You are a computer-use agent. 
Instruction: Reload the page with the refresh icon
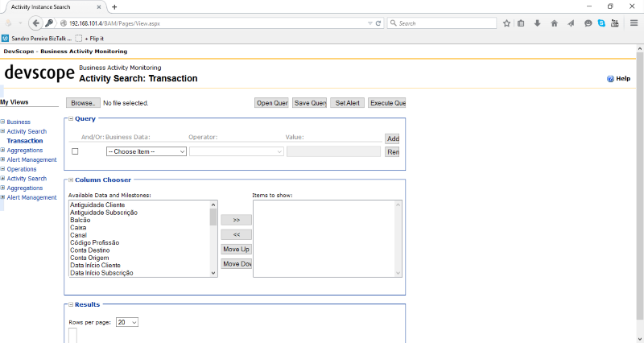378,23
